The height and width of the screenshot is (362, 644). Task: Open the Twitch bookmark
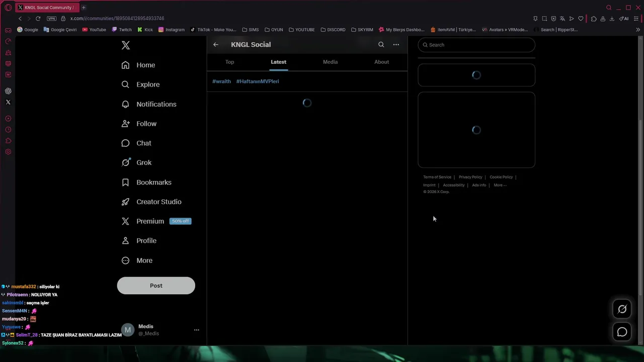pyautogui.click(x=122, y=30)
